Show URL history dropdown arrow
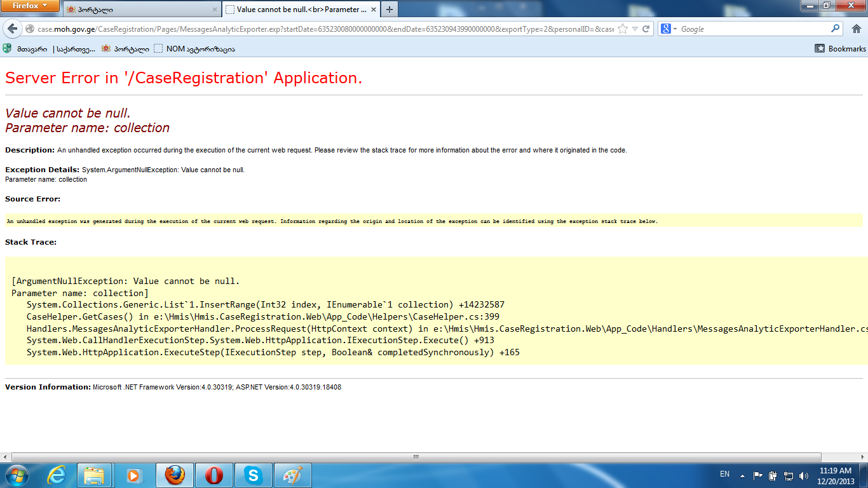Viewport: 868px width, 488px height. (x=635, y=29)
